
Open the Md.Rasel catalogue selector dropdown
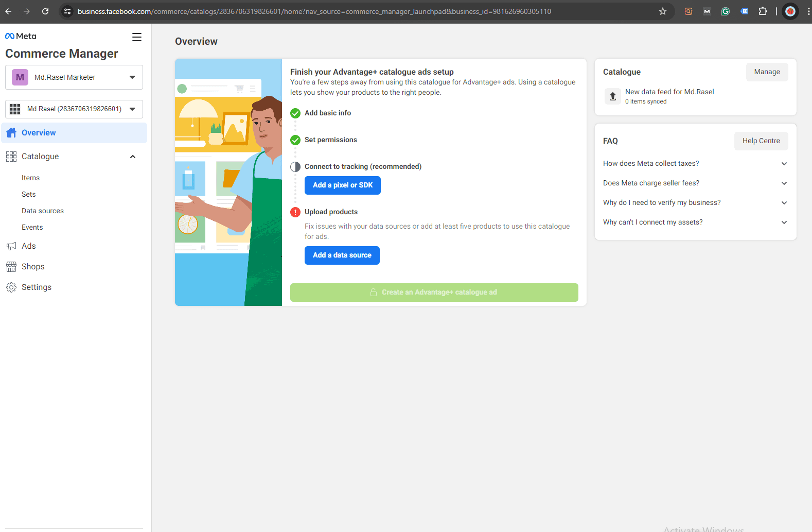[74, 109]
